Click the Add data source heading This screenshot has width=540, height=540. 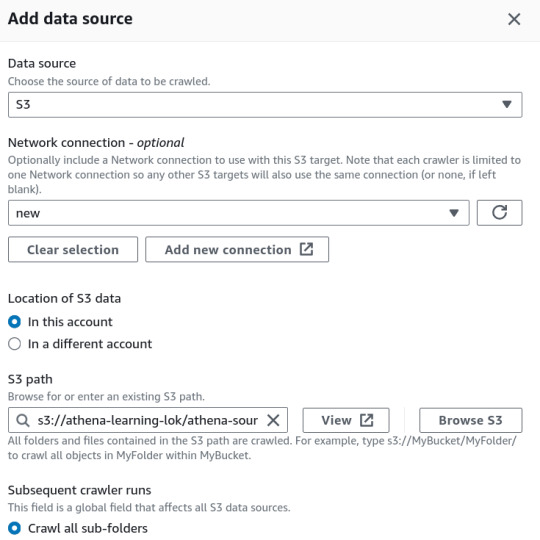[x=70, y=19]
